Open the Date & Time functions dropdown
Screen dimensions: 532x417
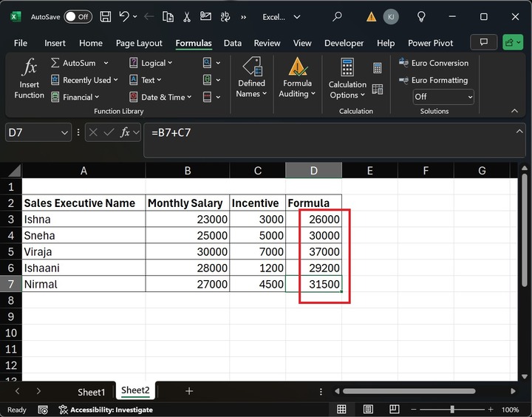(161, 97)
